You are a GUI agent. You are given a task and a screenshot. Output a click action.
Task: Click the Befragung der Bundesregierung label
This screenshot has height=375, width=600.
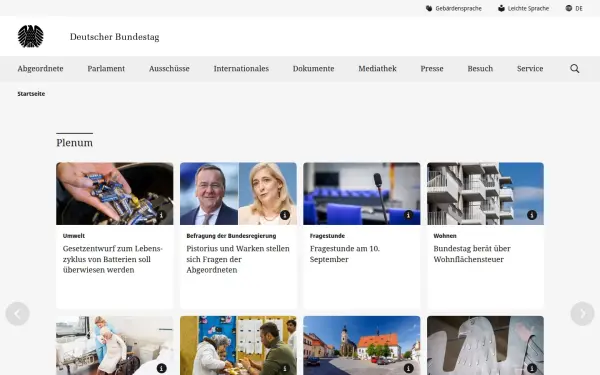231,236
